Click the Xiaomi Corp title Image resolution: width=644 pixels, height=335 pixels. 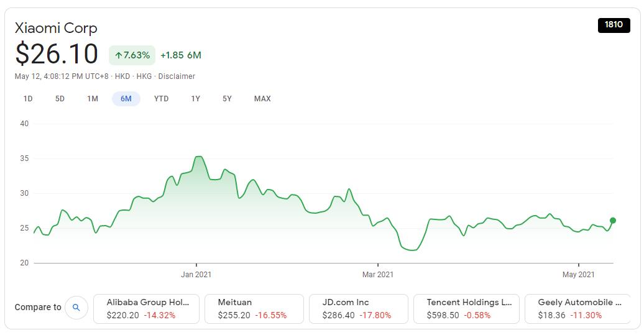click(56, 28)
